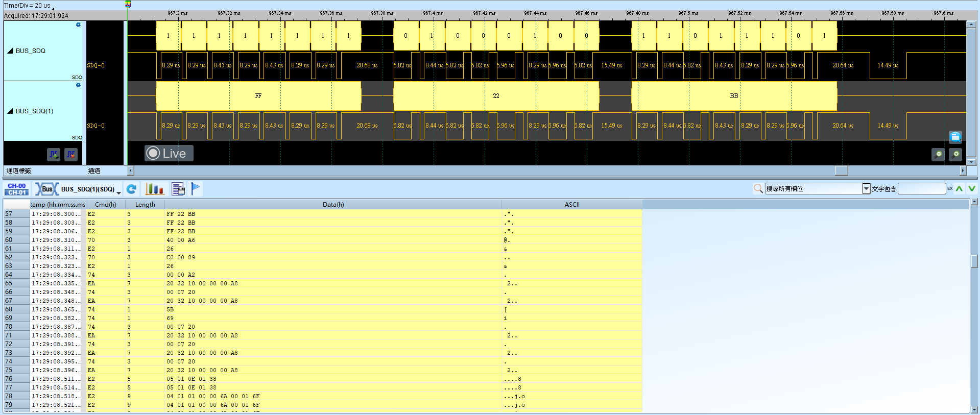980x415 pixels.
Task: Select the FF decoded byte block
Action: [x=258, y=96]
